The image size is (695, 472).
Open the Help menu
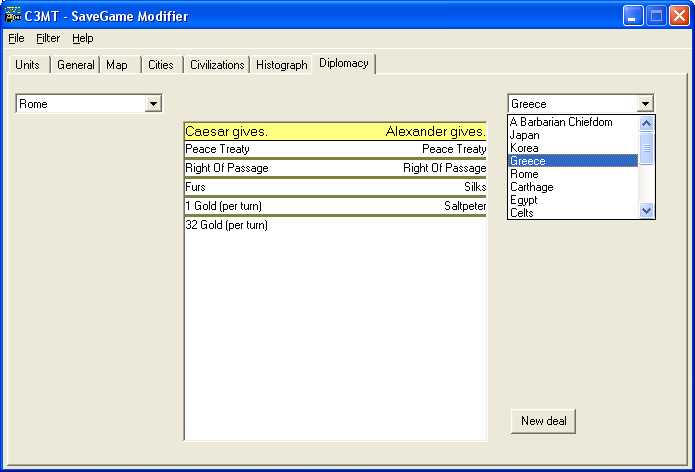point(82,38)
